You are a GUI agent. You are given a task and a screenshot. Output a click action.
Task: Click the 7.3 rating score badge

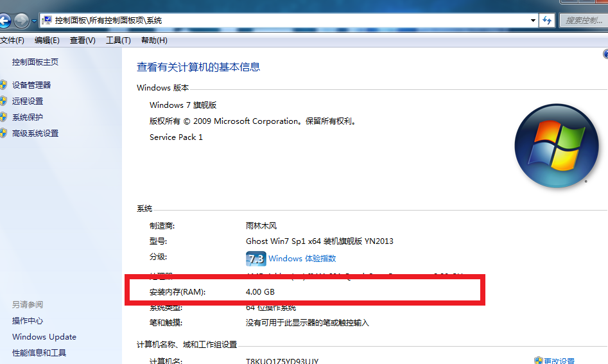(256, 259)
